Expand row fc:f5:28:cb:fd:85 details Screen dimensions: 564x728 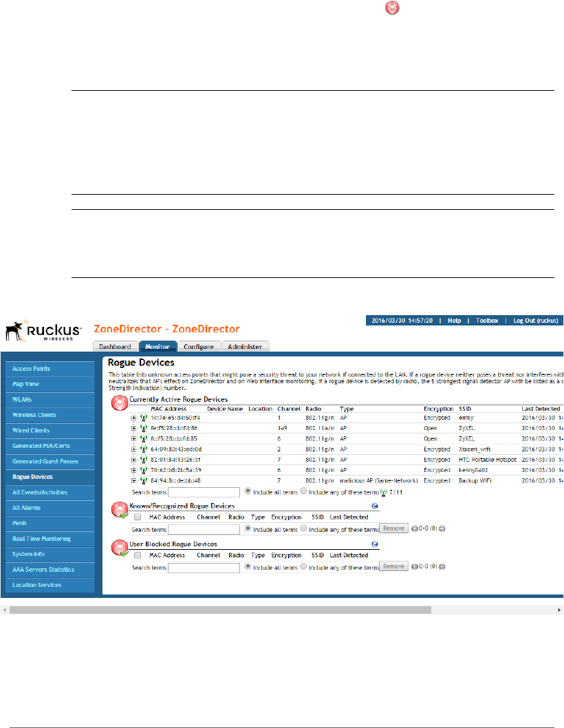tap(133, 439)
